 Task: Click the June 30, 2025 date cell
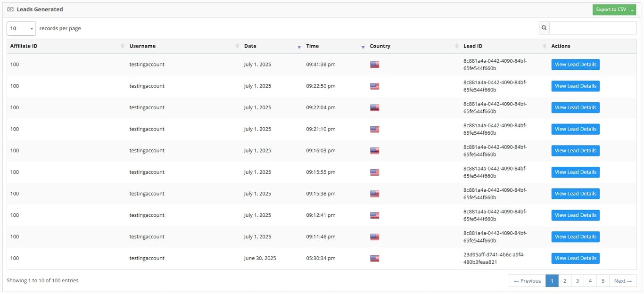(260, 258)
